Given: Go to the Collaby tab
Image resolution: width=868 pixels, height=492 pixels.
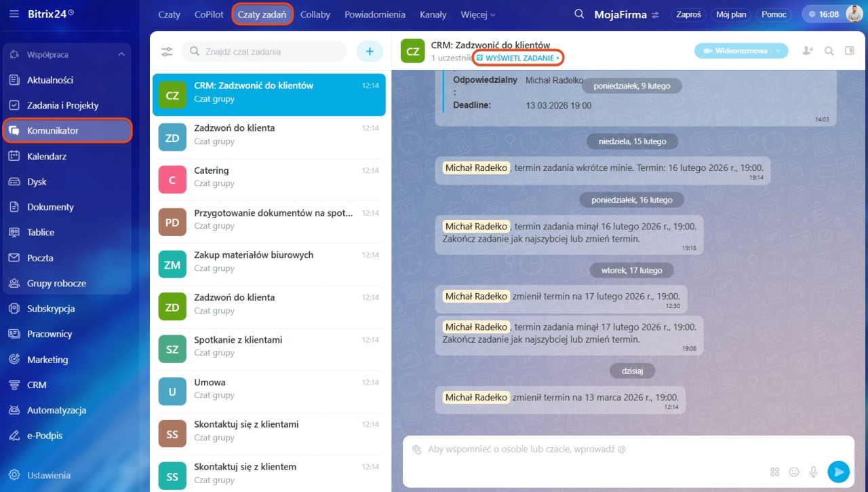Looking at the screenshot, I should tap(315, 14).
